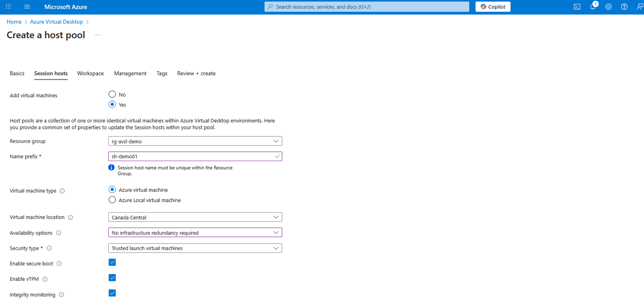Screen dimensions: 644x302
Task: Open portal settings gear
Action: tap(608, 7)
